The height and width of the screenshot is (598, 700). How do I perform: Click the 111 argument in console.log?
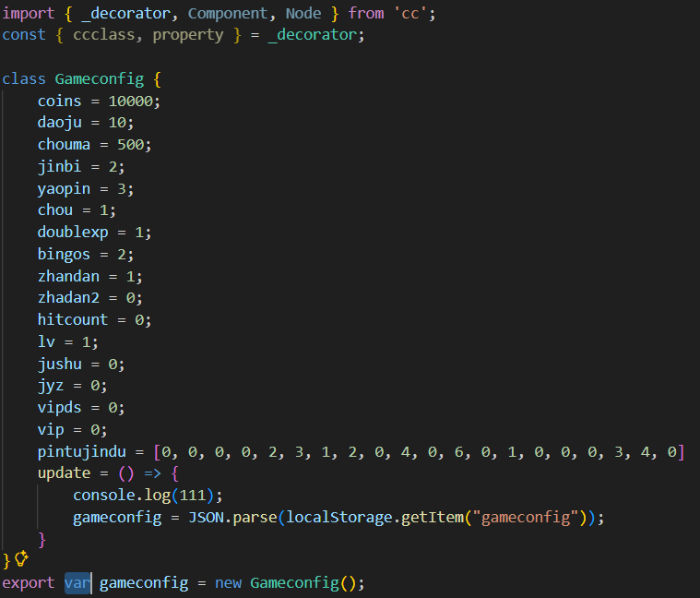(193, 496)
